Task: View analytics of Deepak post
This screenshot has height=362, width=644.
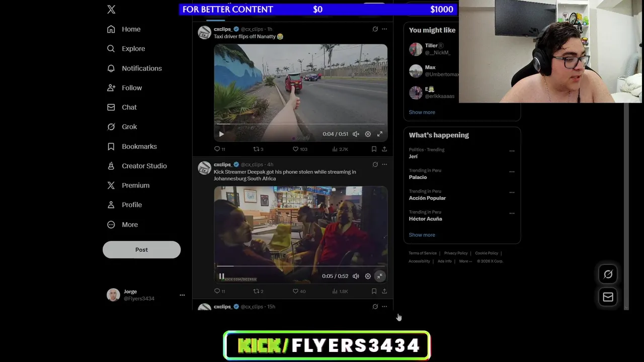Action: pos(340,291)
